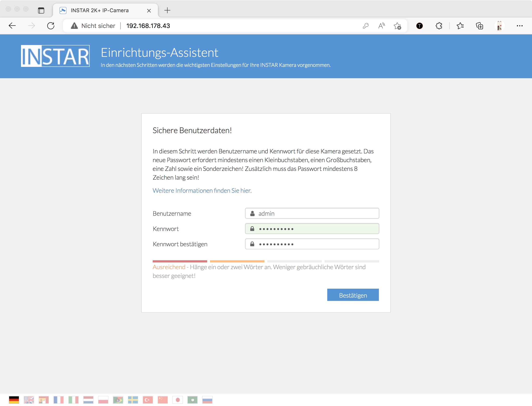Image resolution: width=532 pixels, height=406 pixels.
Task: Open a new browser tab
Action: (167, 10)
